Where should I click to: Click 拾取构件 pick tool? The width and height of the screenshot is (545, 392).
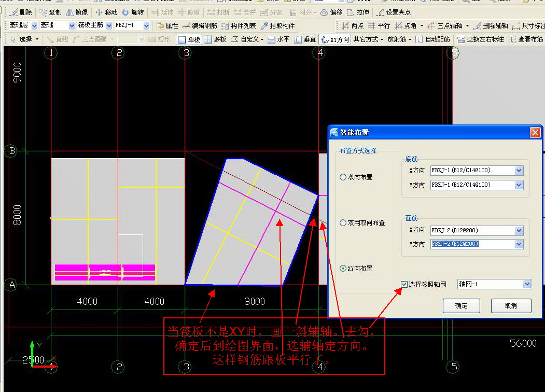(278, 26)
